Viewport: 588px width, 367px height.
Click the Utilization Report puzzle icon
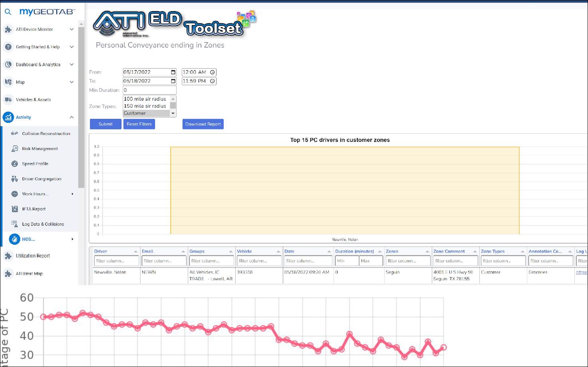coord(8,256)
